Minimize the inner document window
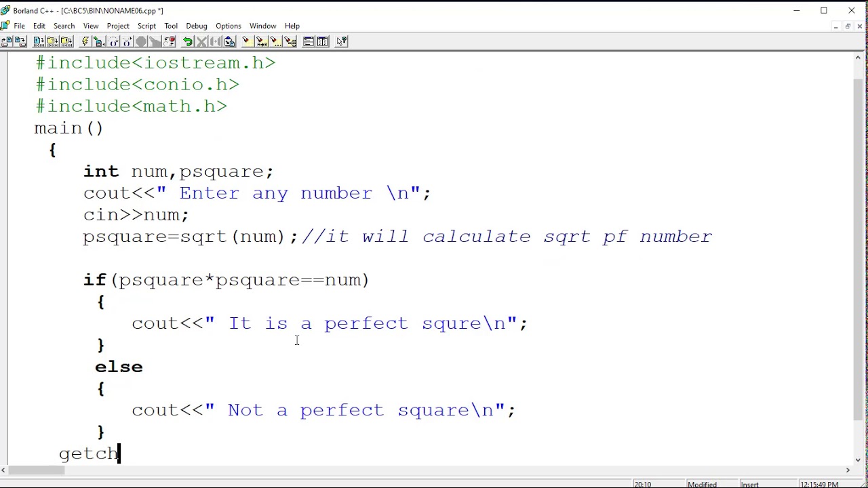The height and width of the screenshot is (488, 868). pyautogui.click(x=835, y=26)
